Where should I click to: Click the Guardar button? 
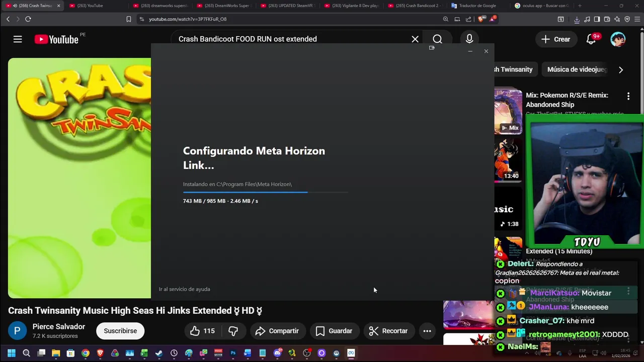click(334, 331)
